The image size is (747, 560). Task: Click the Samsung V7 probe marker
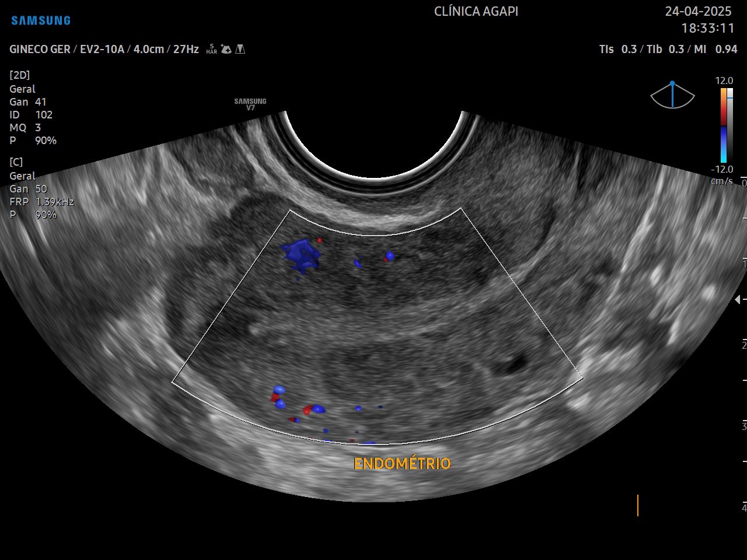pos(250,104)
